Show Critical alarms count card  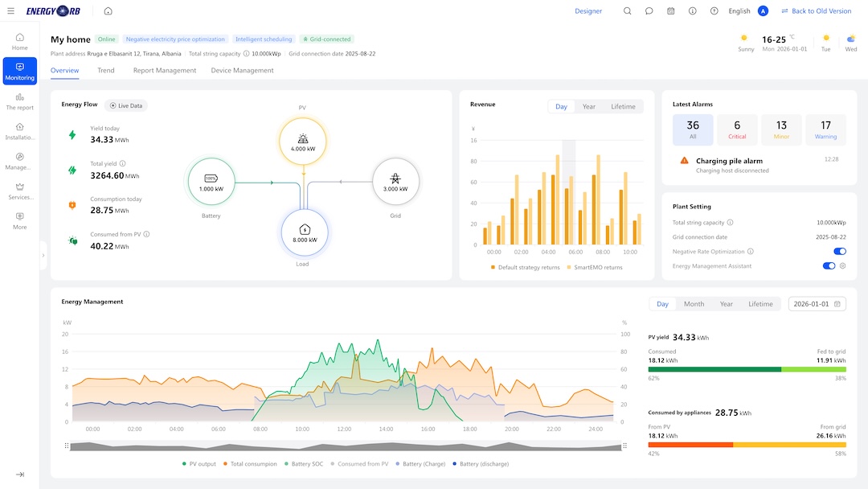[737, 129]
